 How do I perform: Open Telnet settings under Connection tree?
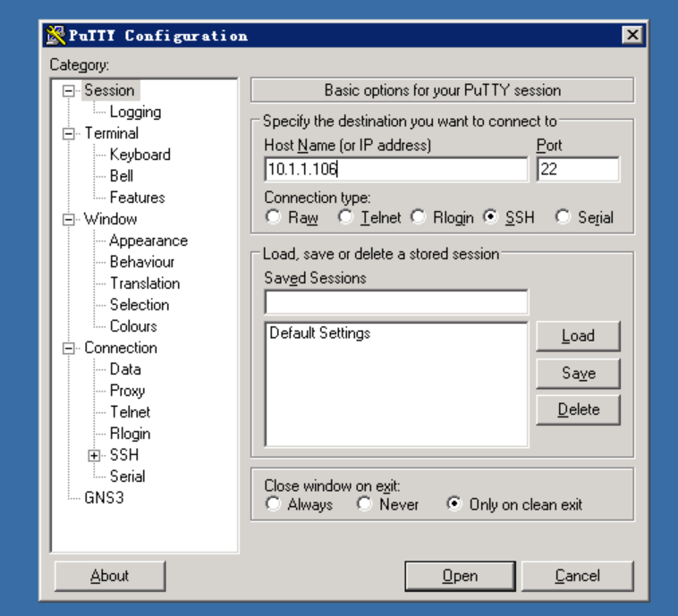[x=131, y=412]
